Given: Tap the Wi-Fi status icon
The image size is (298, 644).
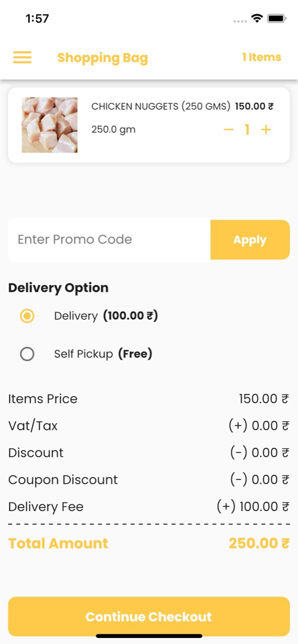Looking at the screenshot, I should pyautogui.click(x=257, y=18).
